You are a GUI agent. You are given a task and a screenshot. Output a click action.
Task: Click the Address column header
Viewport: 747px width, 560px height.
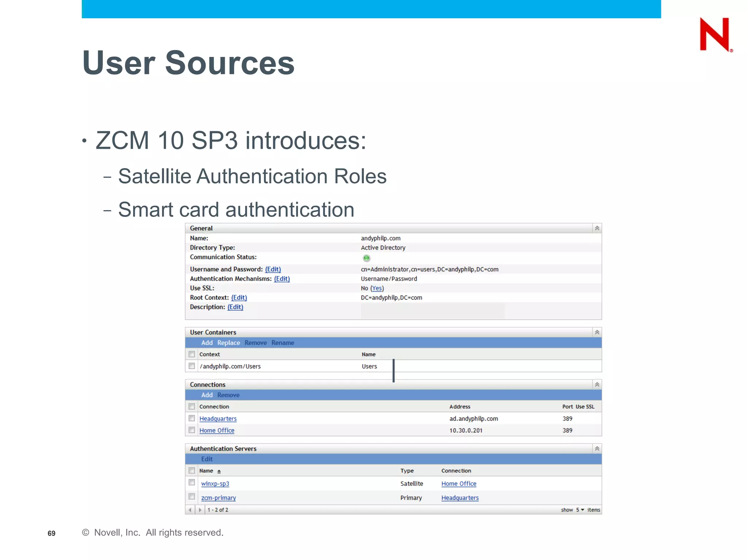click(x=460, y=407)
